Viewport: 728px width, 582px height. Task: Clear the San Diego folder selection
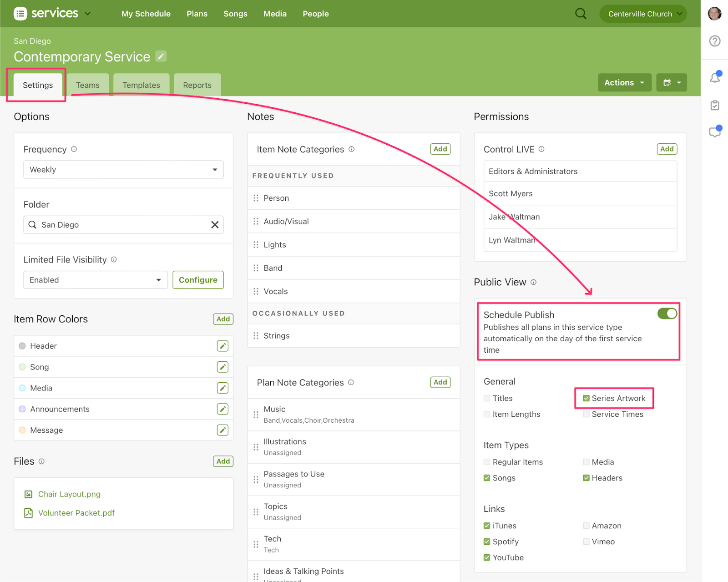(x=215, y=225)
